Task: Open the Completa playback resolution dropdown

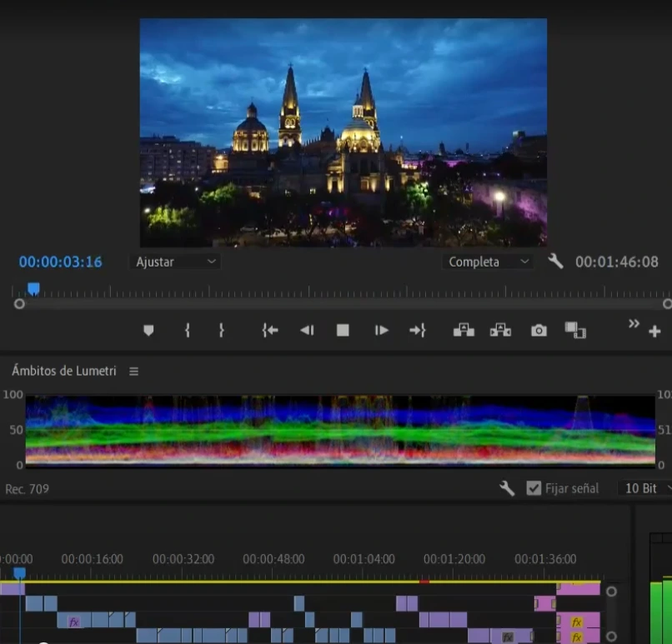Action: pos(488,262)
